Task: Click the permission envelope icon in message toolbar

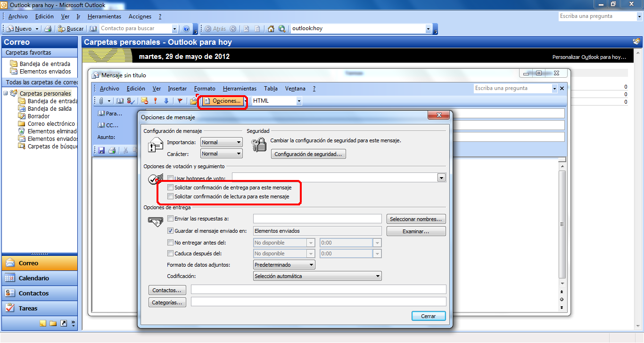Action: point(144,101)
